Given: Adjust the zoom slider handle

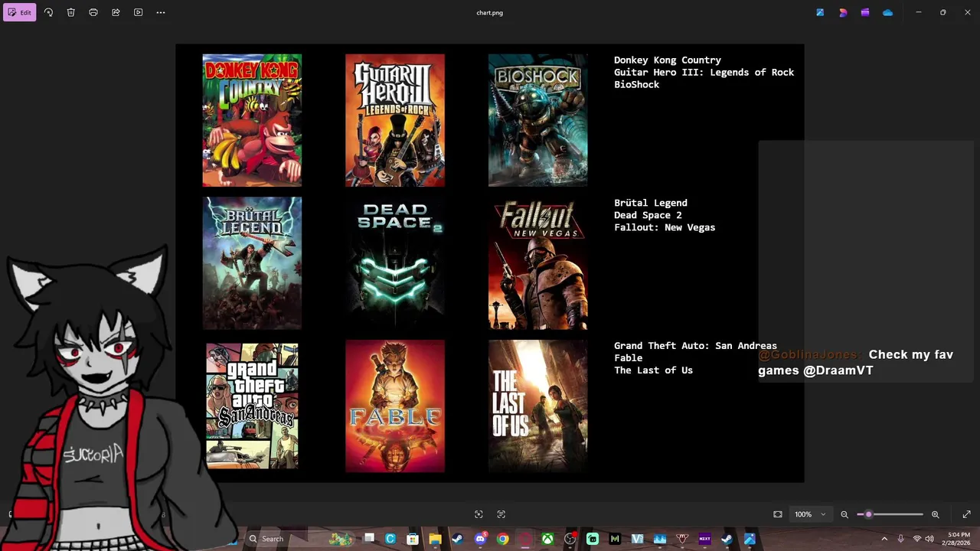Looking at the screenshot, I should pos(868,514).
